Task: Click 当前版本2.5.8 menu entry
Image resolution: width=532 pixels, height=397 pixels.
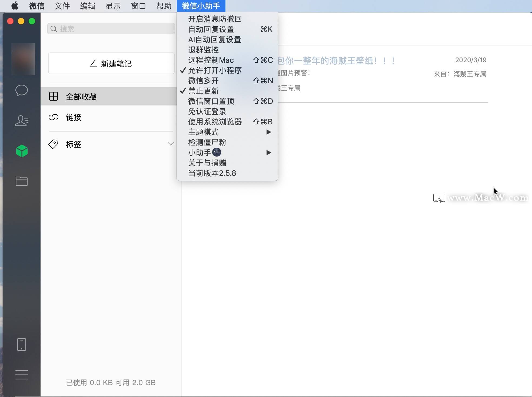Action: 227,173
